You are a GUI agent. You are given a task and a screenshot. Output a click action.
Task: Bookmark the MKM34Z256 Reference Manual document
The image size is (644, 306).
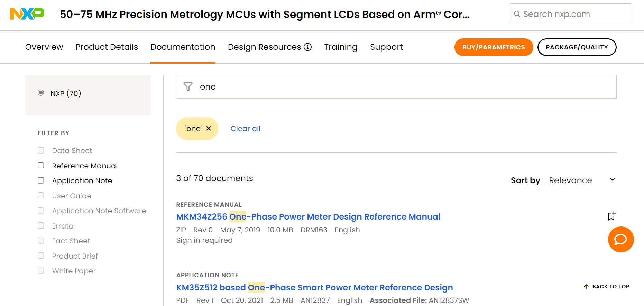tap(611, 216)
